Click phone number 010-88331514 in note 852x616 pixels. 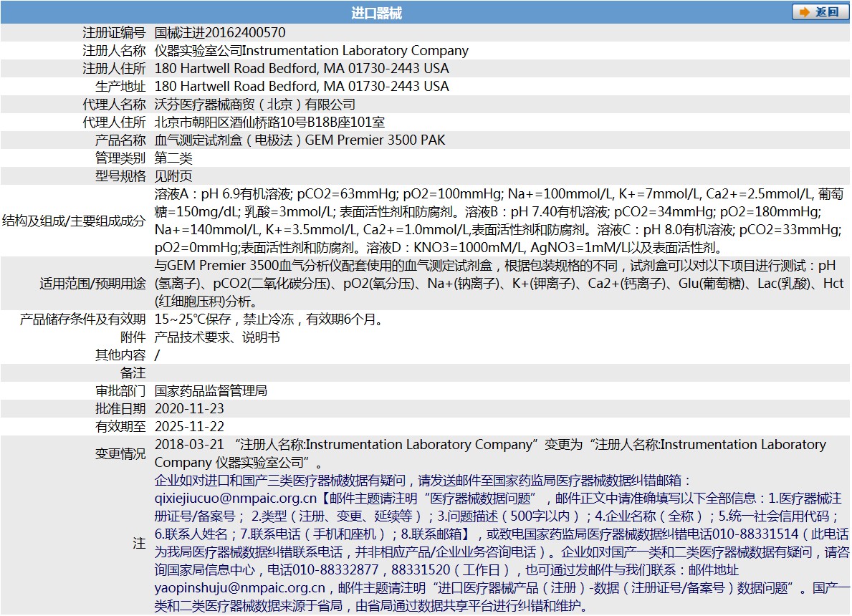[755, 534]
